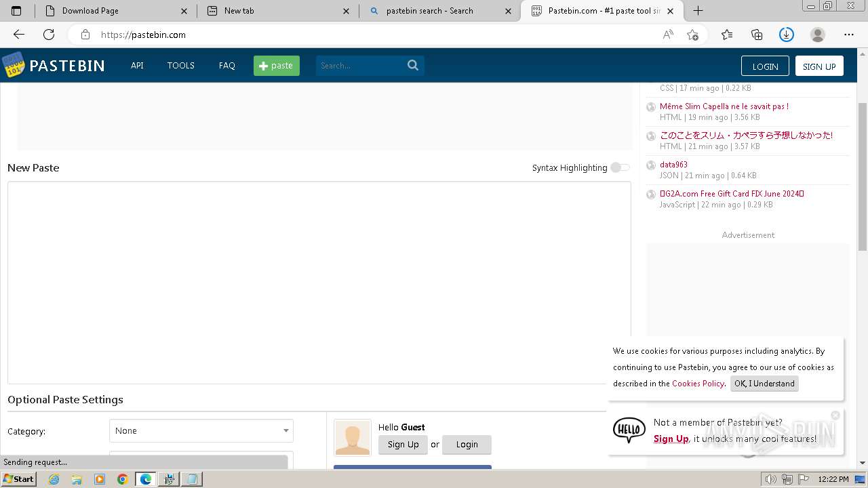Open the tab actions menu icon
This screenshot has width=868, height=488.
(16, 11)
